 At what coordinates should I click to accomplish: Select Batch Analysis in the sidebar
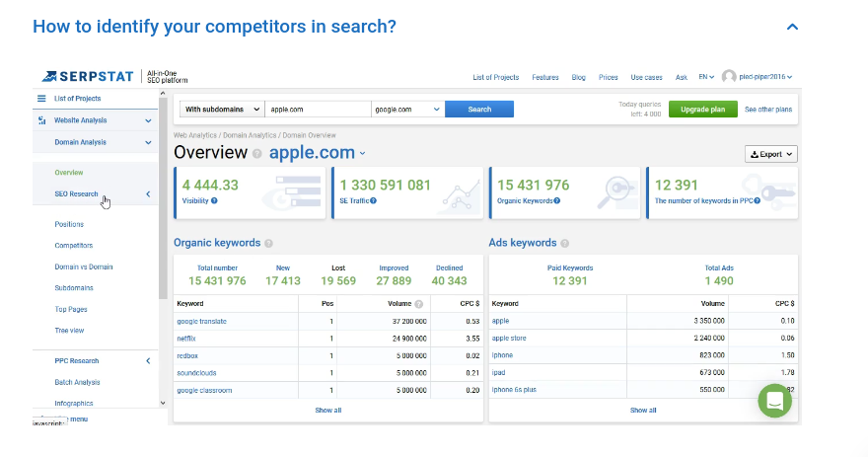point(77,382)
